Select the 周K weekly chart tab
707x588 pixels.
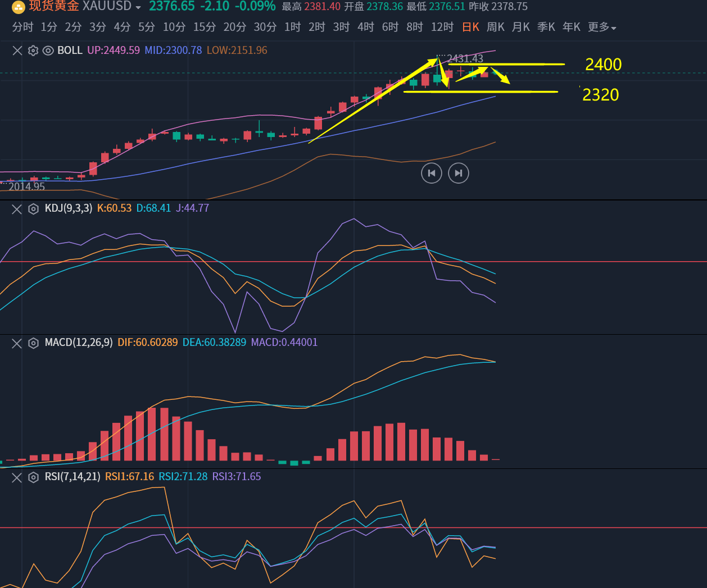pyautogui.click(x=496, y=27)
